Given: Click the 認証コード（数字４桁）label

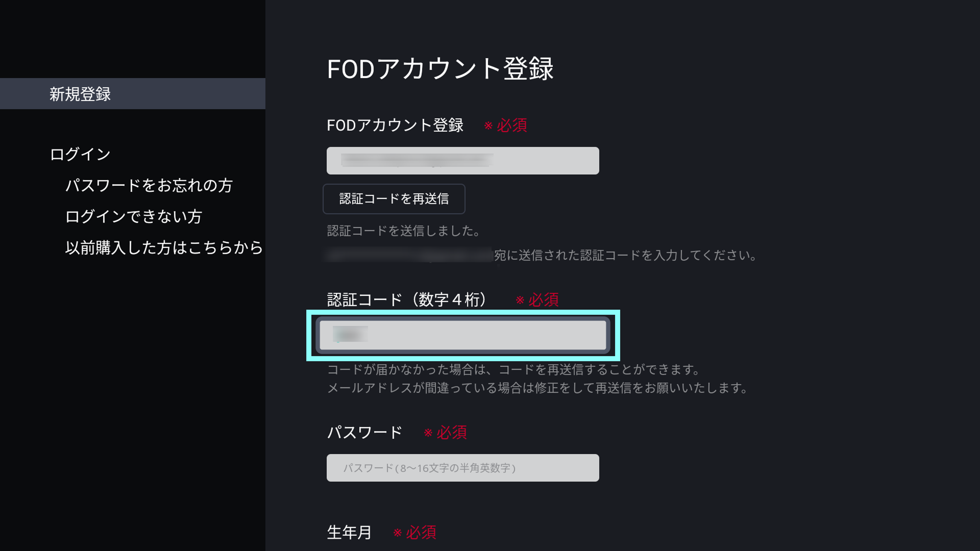Looking at the screenshot, I should (405, 299).
